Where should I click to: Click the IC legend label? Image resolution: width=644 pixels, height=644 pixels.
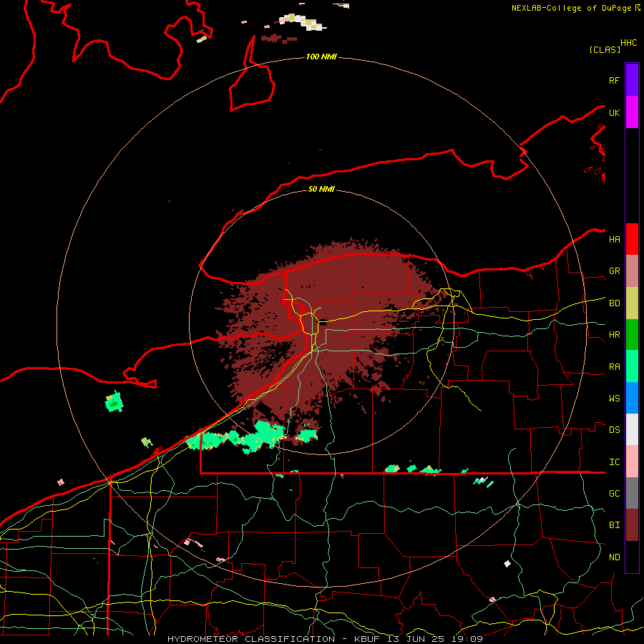click(x=615, y=462)
